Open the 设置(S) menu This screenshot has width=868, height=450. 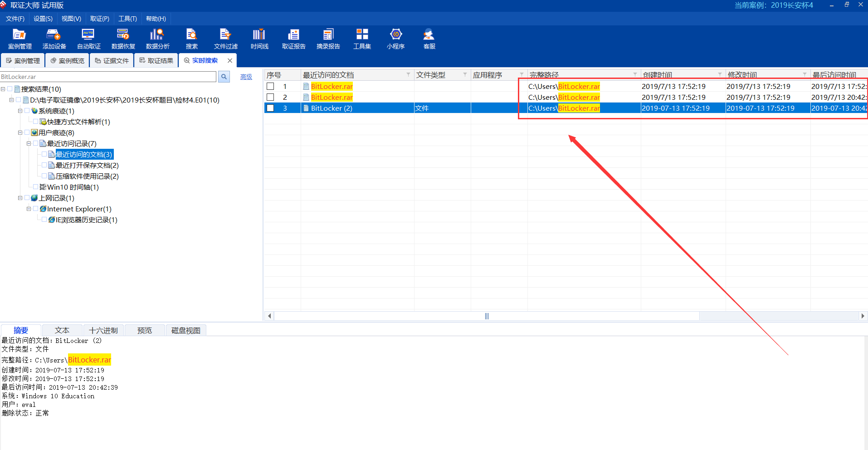(43, 19)
